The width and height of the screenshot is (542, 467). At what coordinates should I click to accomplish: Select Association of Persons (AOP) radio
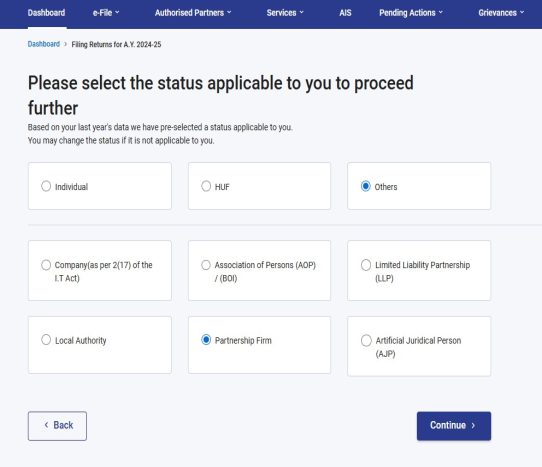click(206, 265)
